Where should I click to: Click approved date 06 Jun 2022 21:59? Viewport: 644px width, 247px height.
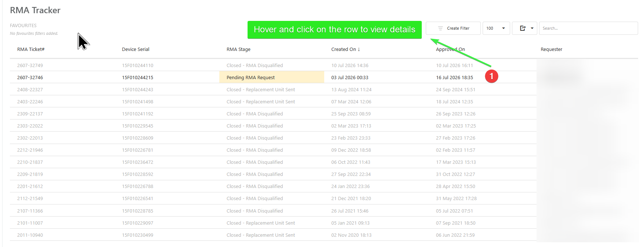[x=455, y=235]
